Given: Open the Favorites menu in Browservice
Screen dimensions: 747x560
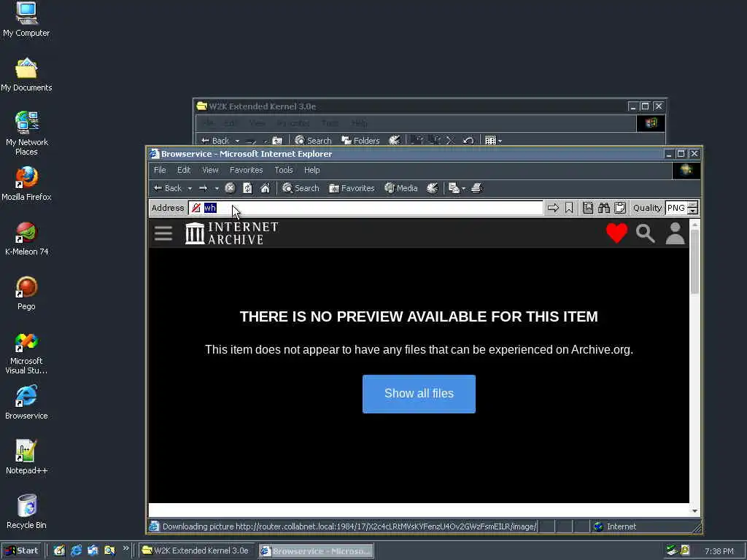Looking at the screenshot, I should (x=247, y=170).
